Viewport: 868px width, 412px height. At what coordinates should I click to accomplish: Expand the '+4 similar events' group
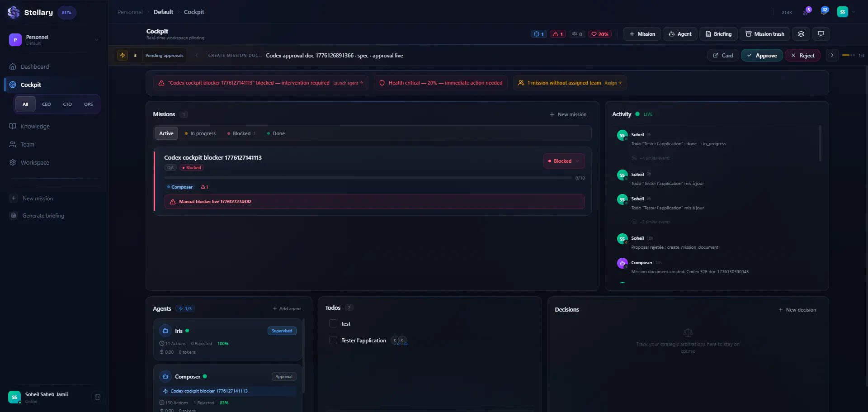pos(651,158)
